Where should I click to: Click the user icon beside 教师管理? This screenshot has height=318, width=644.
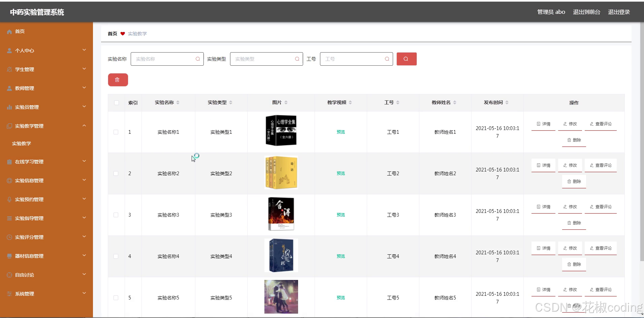click(9, 88)
